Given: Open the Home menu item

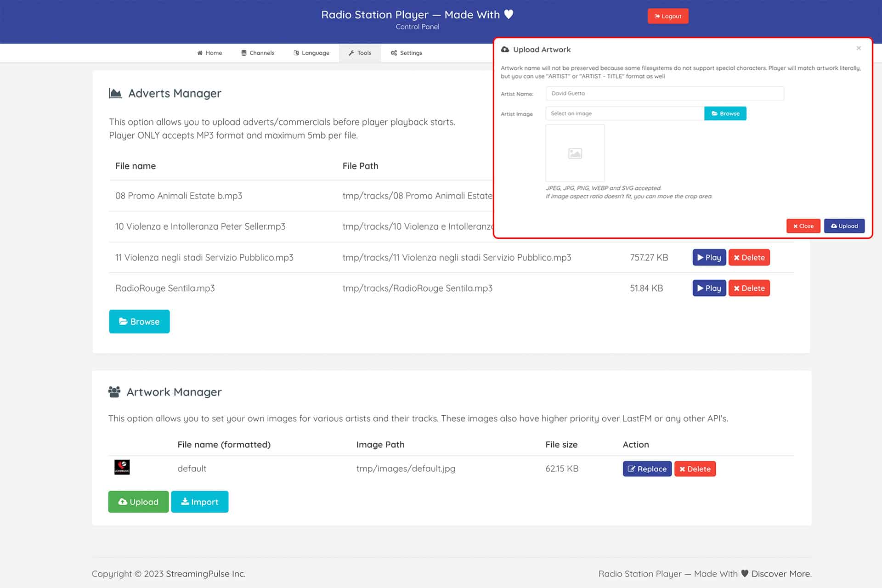Looking at the screenshot, I should (x=209, y=53).
